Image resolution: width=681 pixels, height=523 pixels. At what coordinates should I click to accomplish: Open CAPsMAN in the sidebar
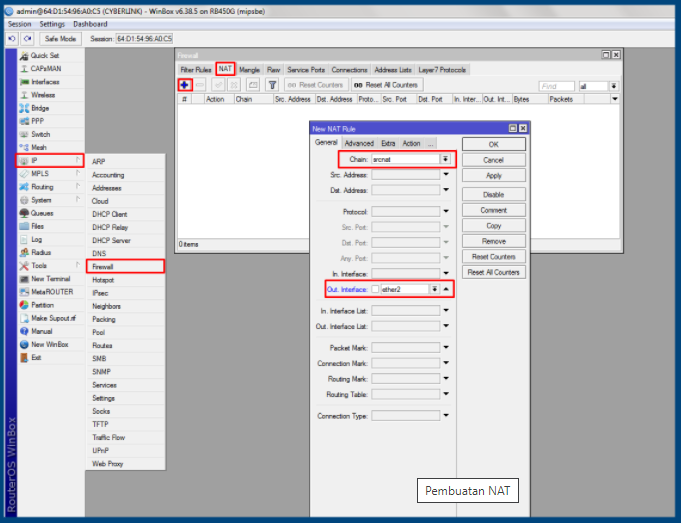point(50,69)
